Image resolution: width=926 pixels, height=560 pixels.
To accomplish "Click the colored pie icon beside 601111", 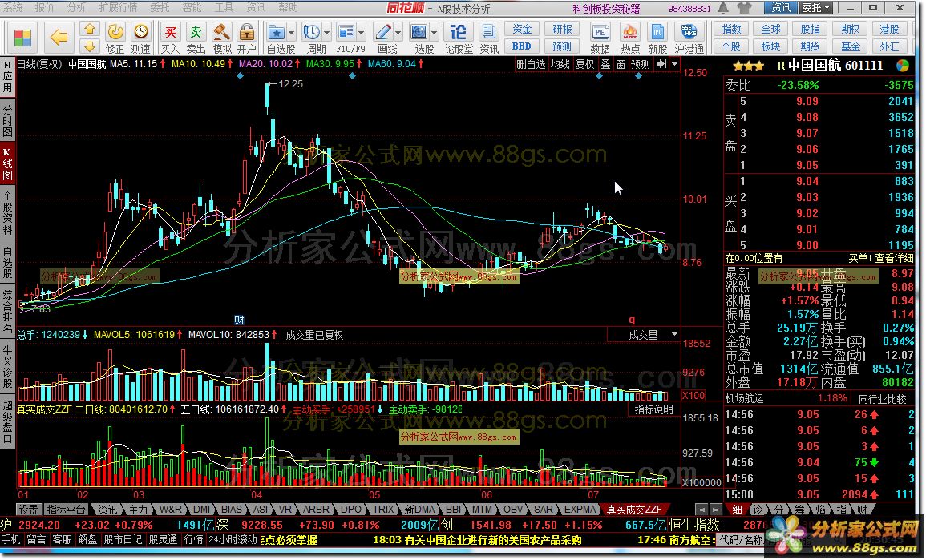I will coord(903,66).
